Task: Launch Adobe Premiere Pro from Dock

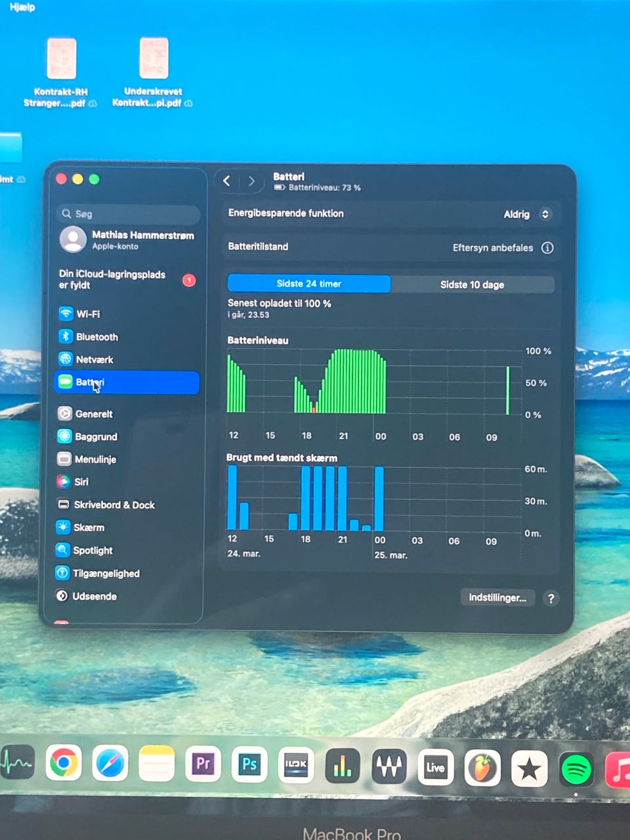Action: point(203,764)
